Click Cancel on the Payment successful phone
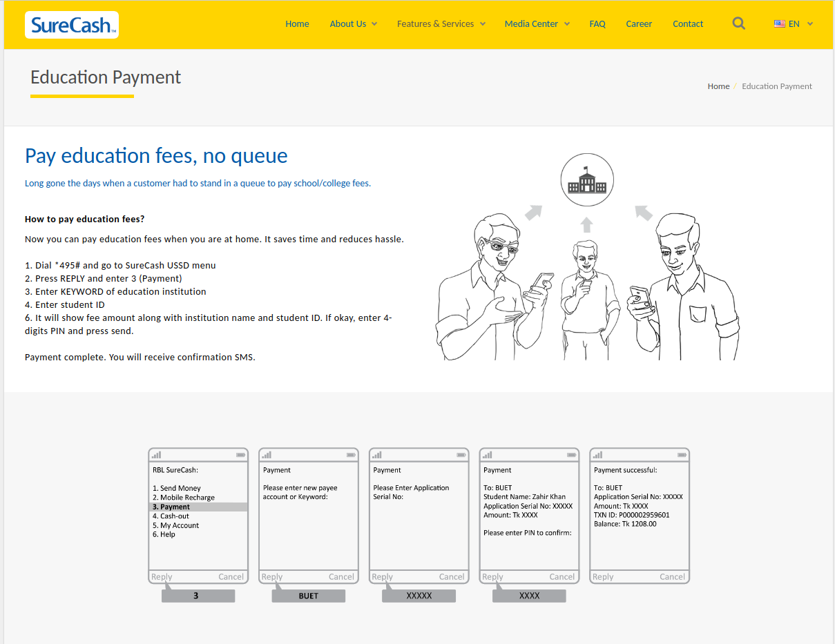835x644 pixels. [673, 577]
